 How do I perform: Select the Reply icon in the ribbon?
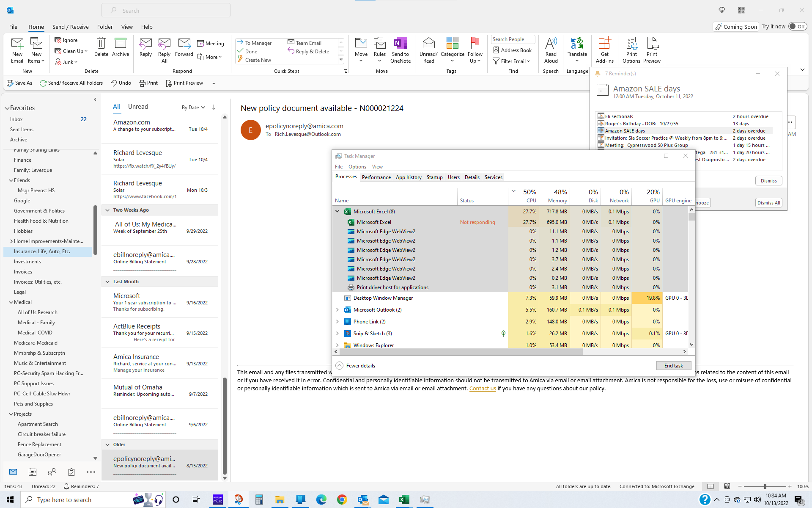point(145,48)
